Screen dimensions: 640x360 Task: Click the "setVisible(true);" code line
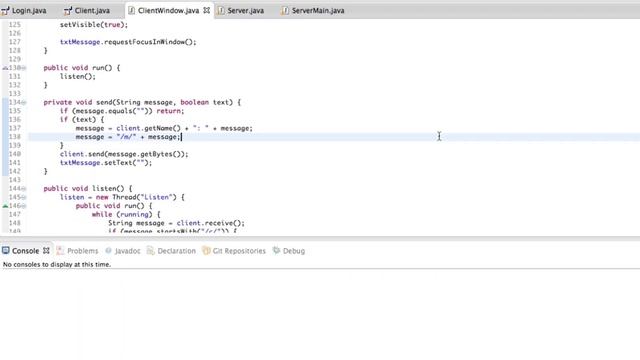click(x=94, y=24)
